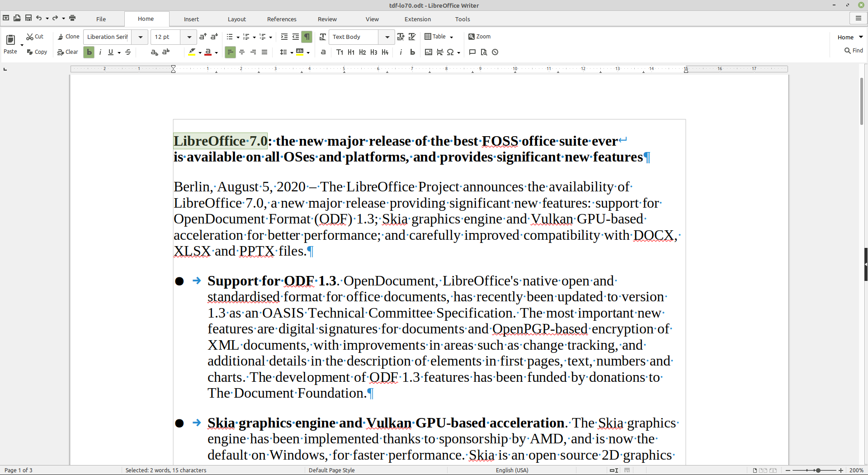868x475 pixels.
Task: Click the Paste clipboard icon
Action: tap(11, 40)
